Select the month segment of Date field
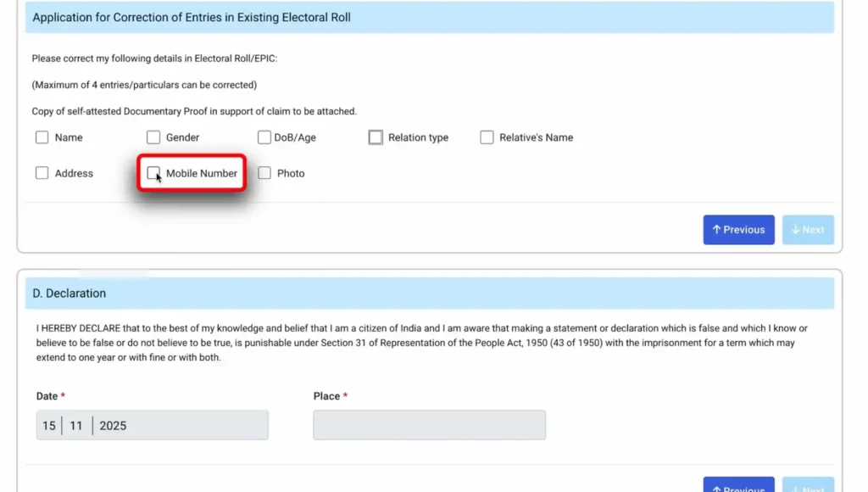 coord(76,426)
